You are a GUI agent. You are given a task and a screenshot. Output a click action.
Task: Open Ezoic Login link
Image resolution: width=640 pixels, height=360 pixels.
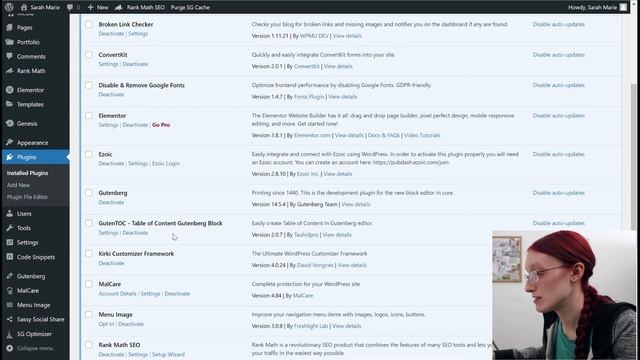166,163
